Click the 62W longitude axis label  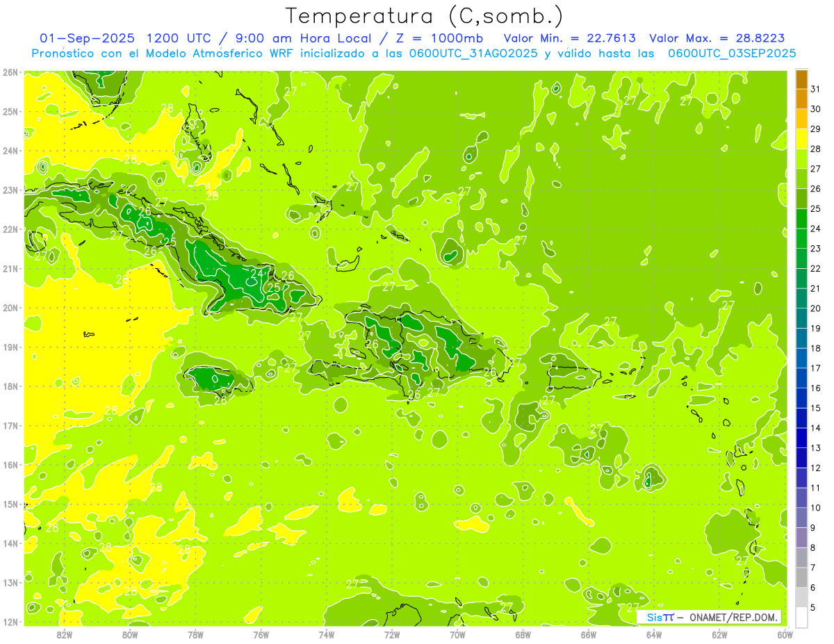(x=719, y=634)
